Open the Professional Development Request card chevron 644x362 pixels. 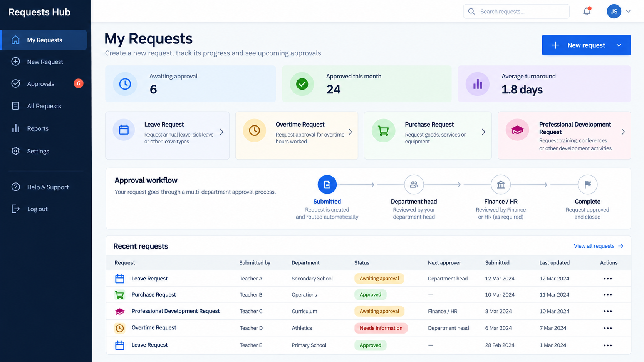tap(623, 132)
